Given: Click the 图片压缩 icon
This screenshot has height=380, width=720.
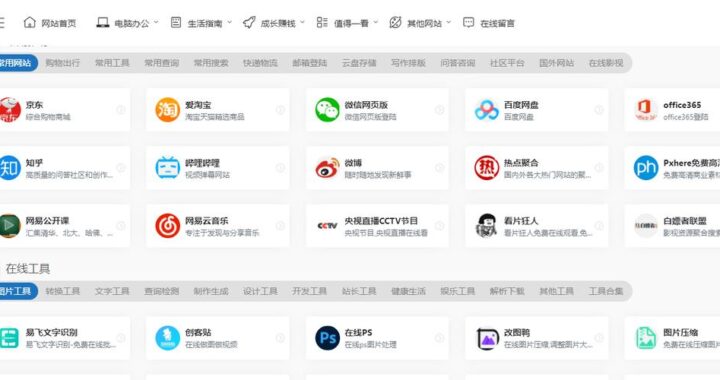Looking at the screenshot, I should point(646,338).
